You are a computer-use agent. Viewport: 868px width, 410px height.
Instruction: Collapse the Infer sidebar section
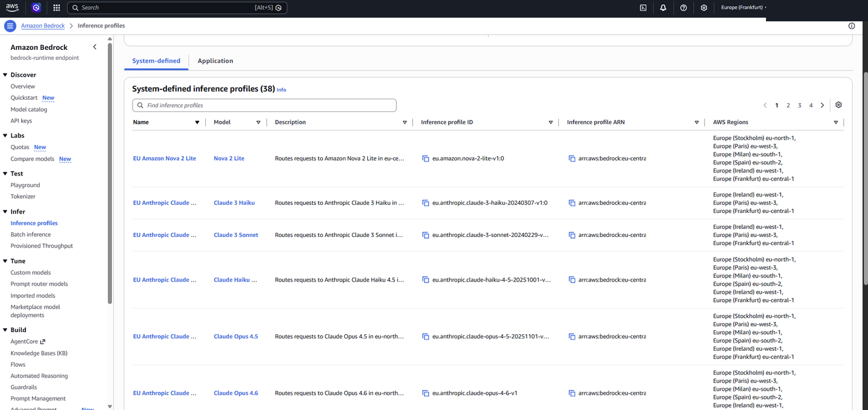click(x=5, y=212)
